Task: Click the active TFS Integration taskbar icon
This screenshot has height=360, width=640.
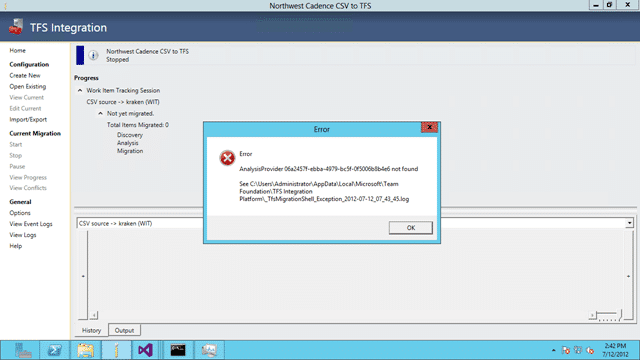Action: click(116, 350)
